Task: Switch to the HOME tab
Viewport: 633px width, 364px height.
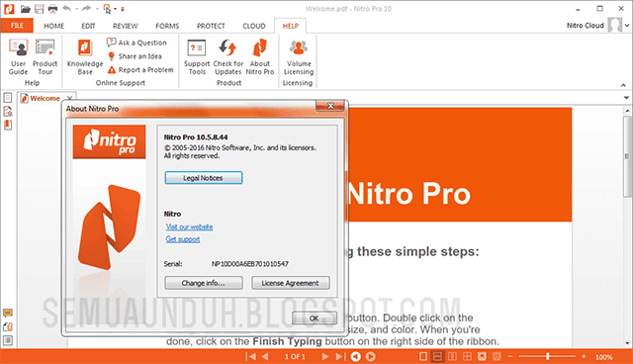Action: coord(53,26)
